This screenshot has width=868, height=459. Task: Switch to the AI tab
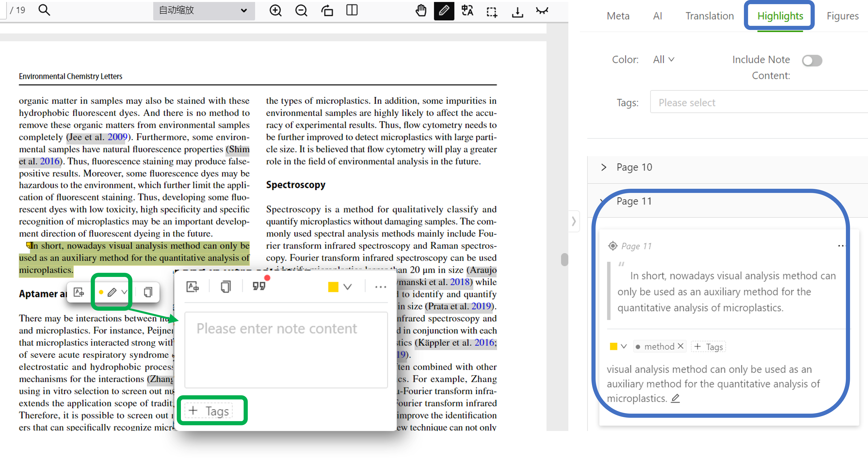657,16
